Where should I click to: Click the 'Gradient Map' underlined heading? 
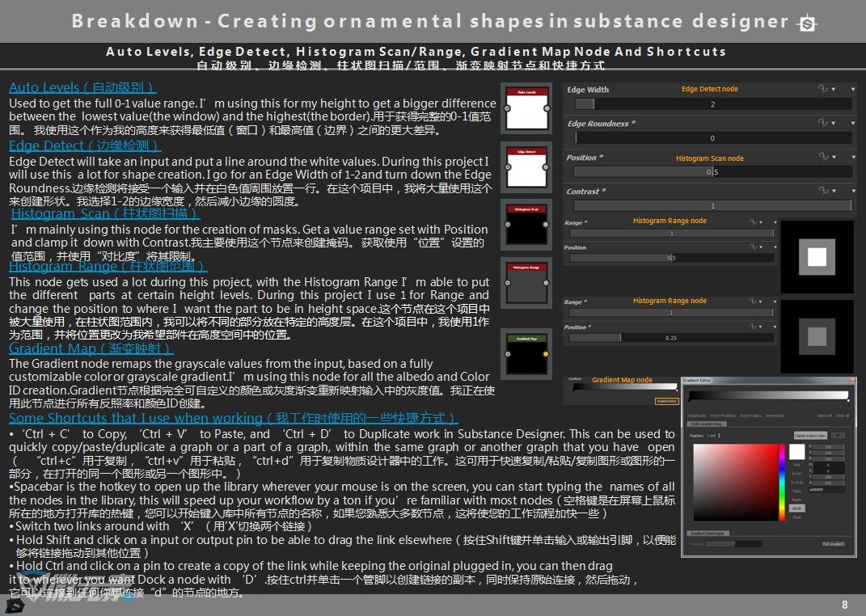pos(91,348)
